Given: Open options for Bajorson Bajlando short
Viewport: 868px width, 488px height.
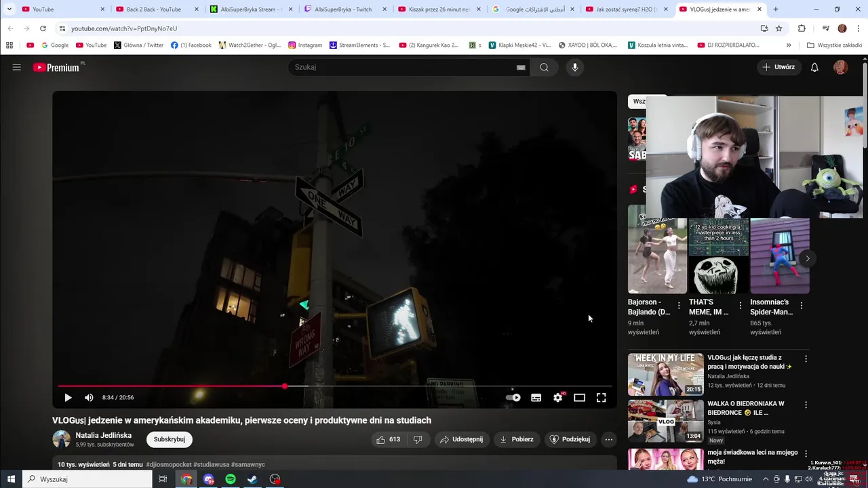Looking at the screenshot, I should (x=679, y=306).
